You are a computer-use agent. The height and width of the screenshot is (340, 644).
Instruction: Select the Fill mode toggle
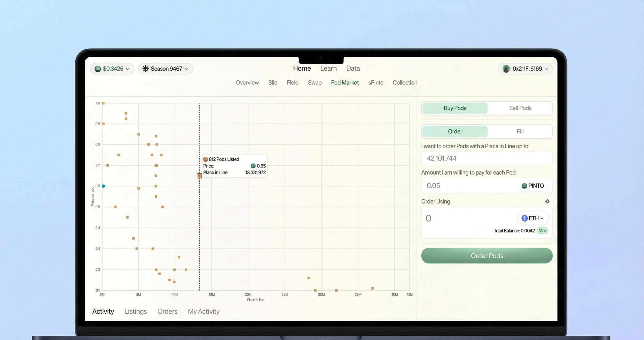tap(520, 132)
